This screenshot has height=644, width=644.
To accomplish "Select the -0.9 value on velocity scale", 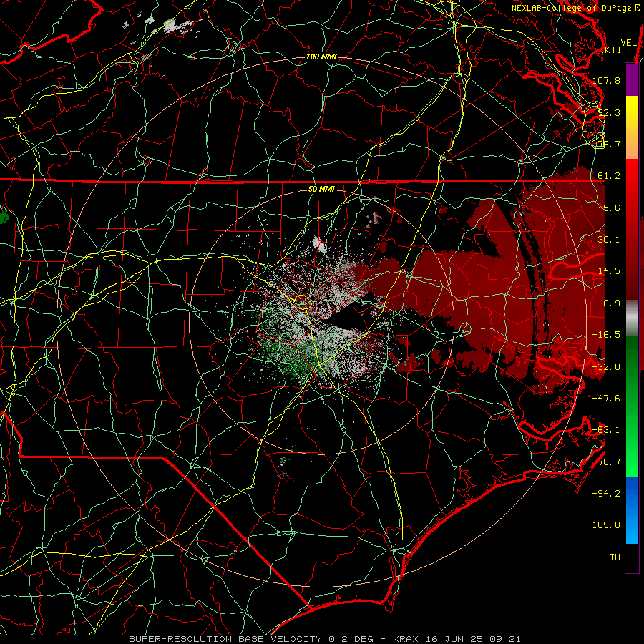I will coord(610,303).
